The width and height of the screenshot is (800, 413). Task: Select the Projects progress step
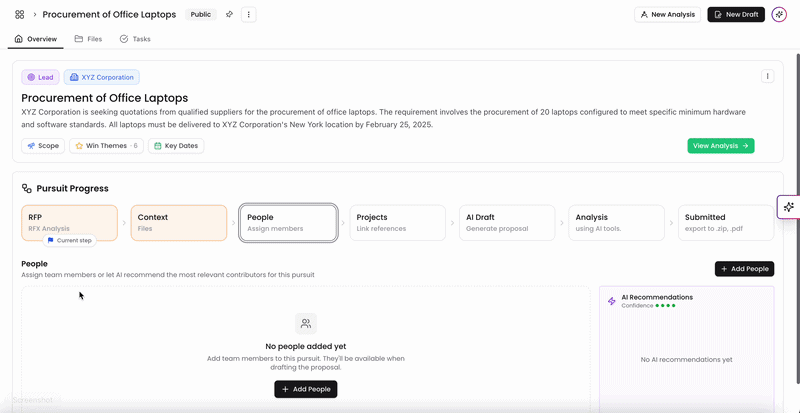coord(397,223)
